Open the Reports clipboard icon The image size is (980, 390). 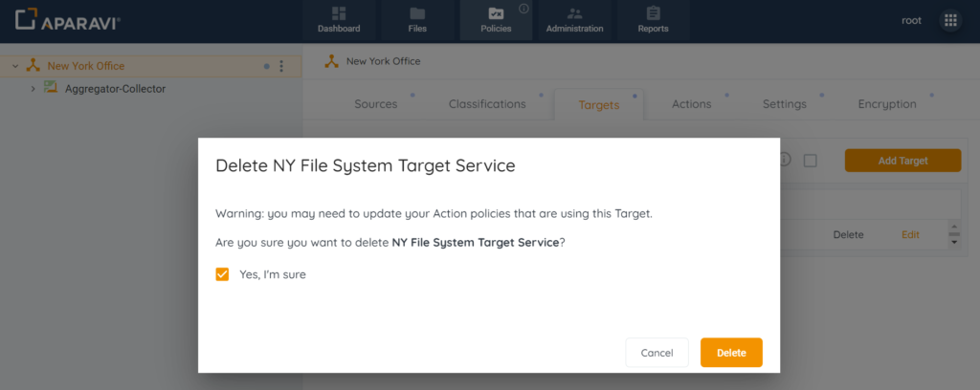pos(653,14)
